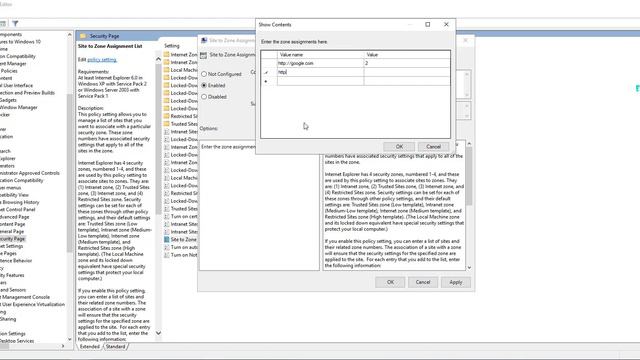Viewport: 640px width, 360px height.
Task: Click Cancel in the Site to Zone dialog
Action: (x=423, y=282)
